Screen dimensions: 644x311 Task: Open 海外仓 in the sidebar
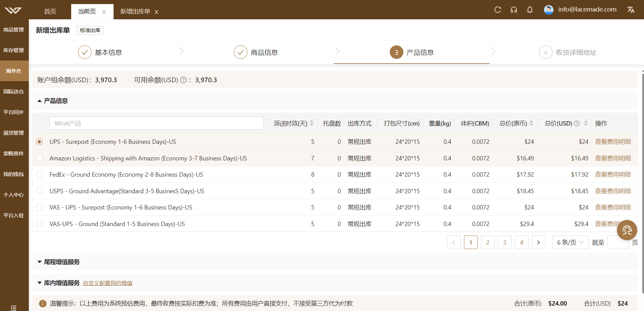[x=14, y=71]
